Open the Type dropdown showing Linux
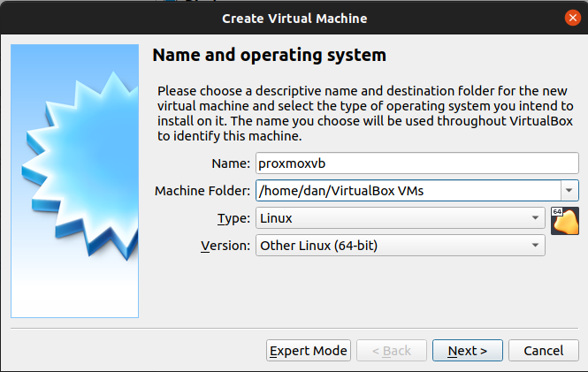The height and width of the screenshot is (372, 588). [x=400, y=217]
